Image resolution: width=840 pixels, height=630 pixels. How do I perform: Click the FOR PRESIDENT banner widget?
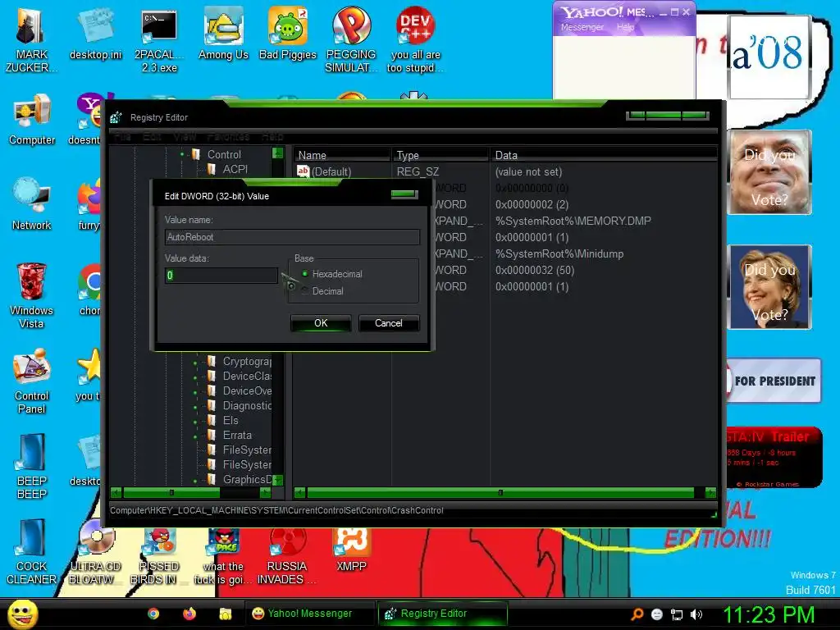click(774, 381)
